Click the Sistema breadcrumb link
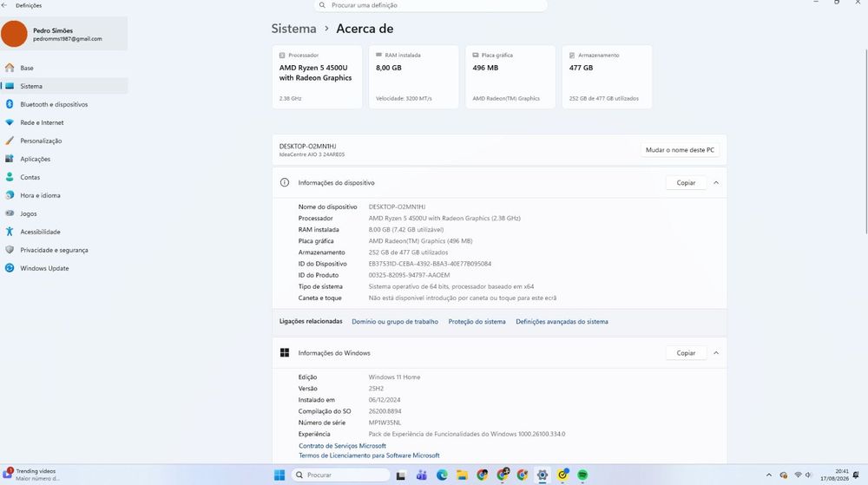The width and height of the screenshot is (868, 485). click(294, 29)
